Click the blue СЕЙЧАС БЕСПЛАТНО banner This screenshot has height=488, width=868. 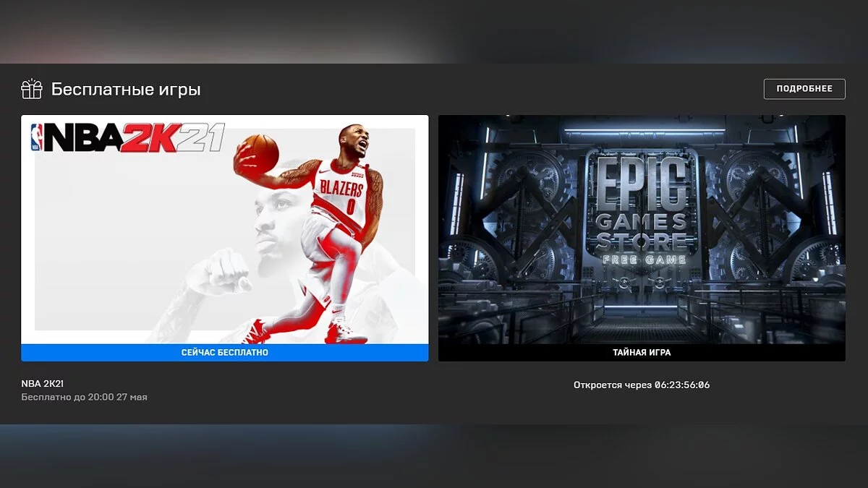click(224, 353)
